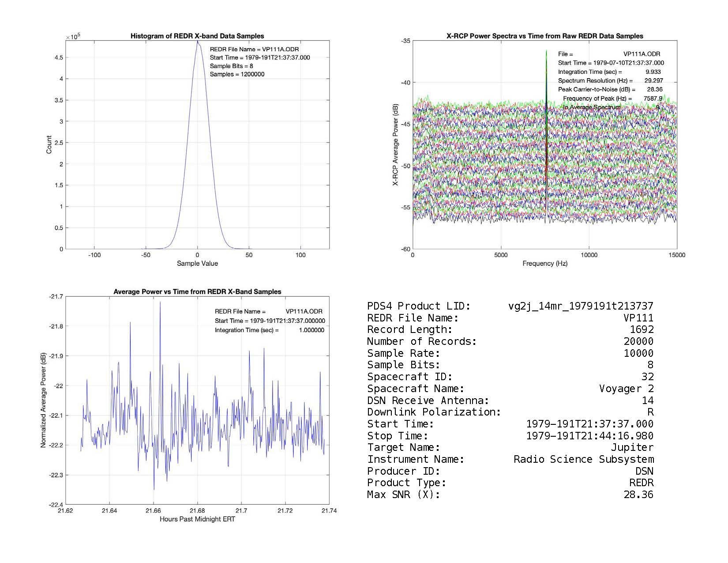Click the carrier spike in the power spectra
Viewport: 728px width, 563px height.
(546, 53)
